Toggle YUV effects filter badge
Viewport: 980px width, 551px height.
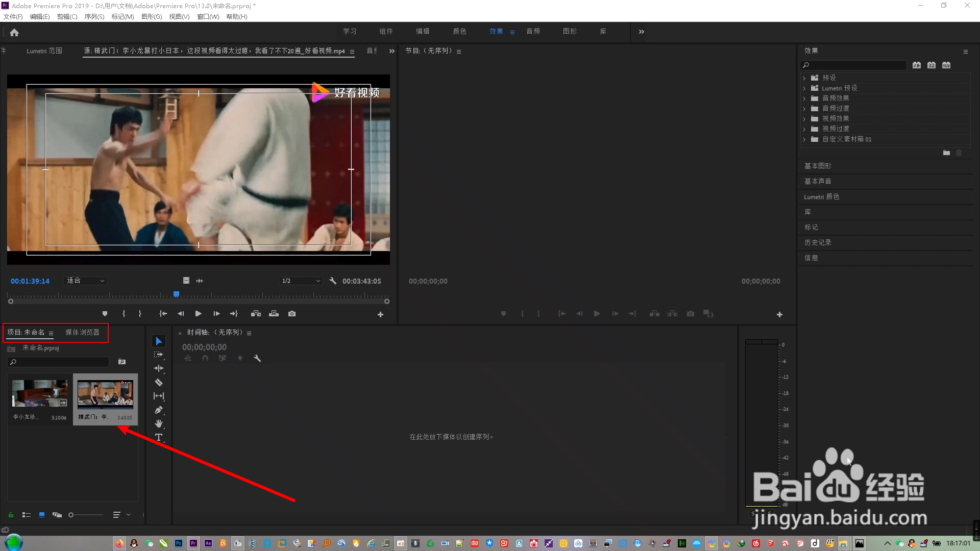tap(946, 65)
